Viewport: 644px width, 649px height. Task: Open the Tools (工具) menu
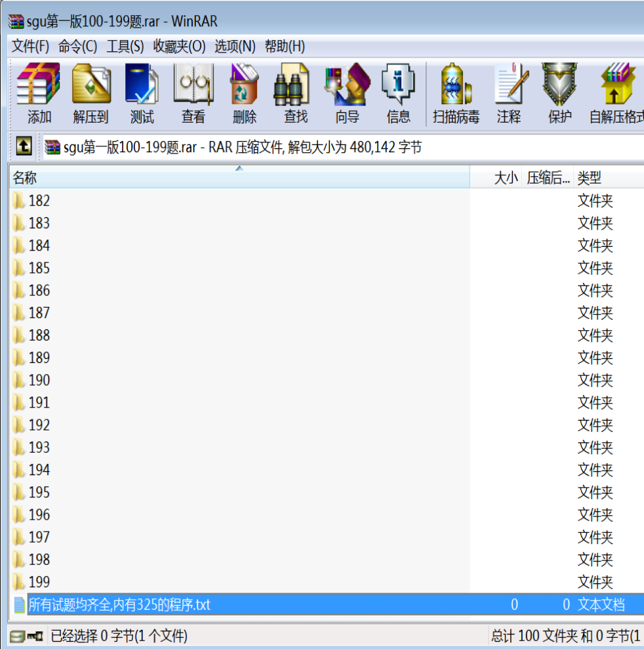click(125, 46)
